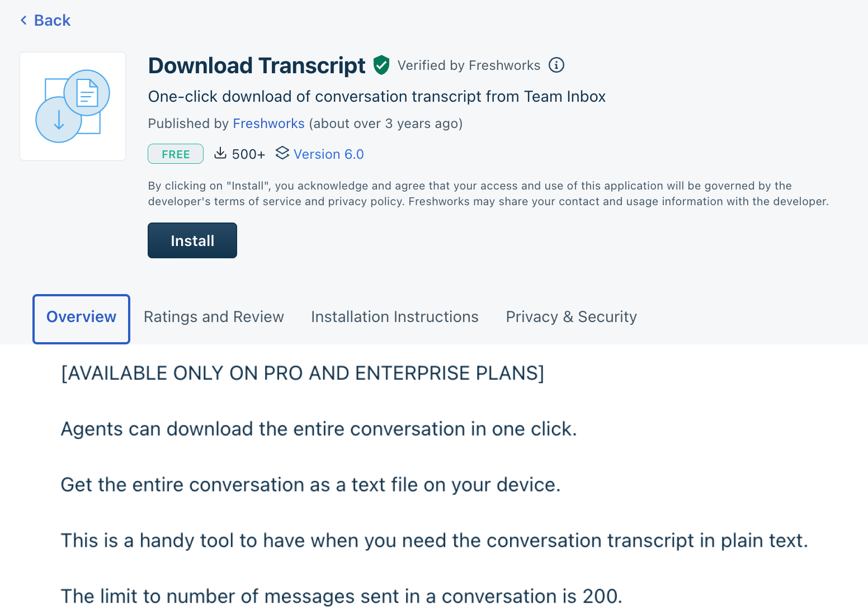Switch to the Ratings and Review tab

(x=214, y=316)
